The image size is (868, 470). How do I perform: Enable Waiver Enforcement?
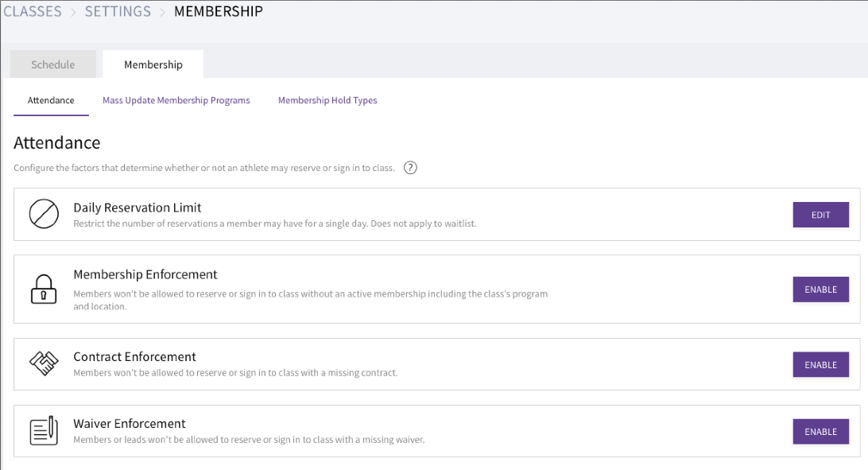(x=821, y=432)
